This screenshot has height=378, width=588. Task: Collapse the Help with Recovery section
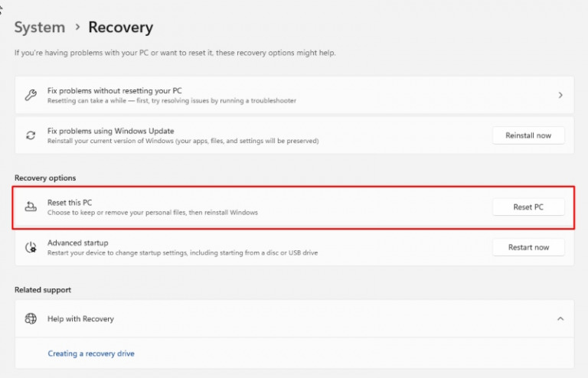[x=560, y=318]
